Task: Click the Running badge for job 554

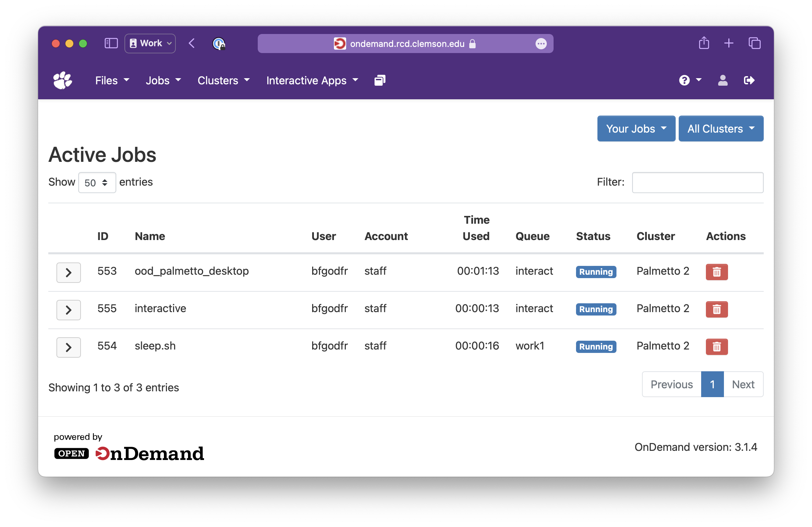Action: click(596, 346)
